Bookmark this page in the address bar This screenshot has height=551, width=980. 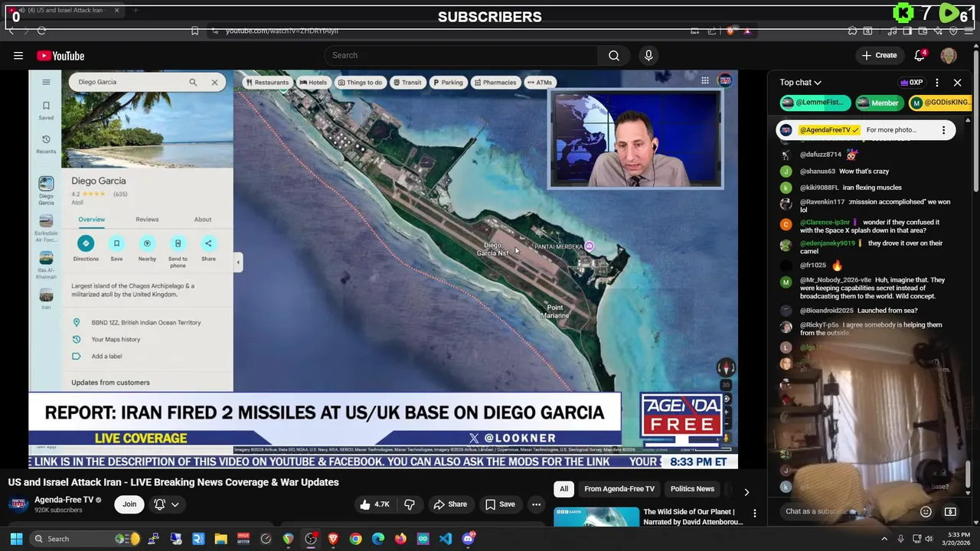(x=194, y=31)
